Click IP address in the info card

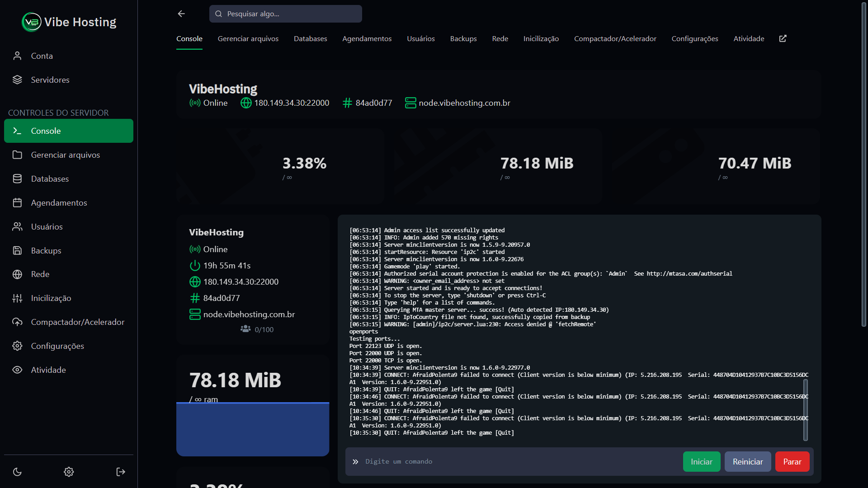pyautogui.click(x=241, y=282)
